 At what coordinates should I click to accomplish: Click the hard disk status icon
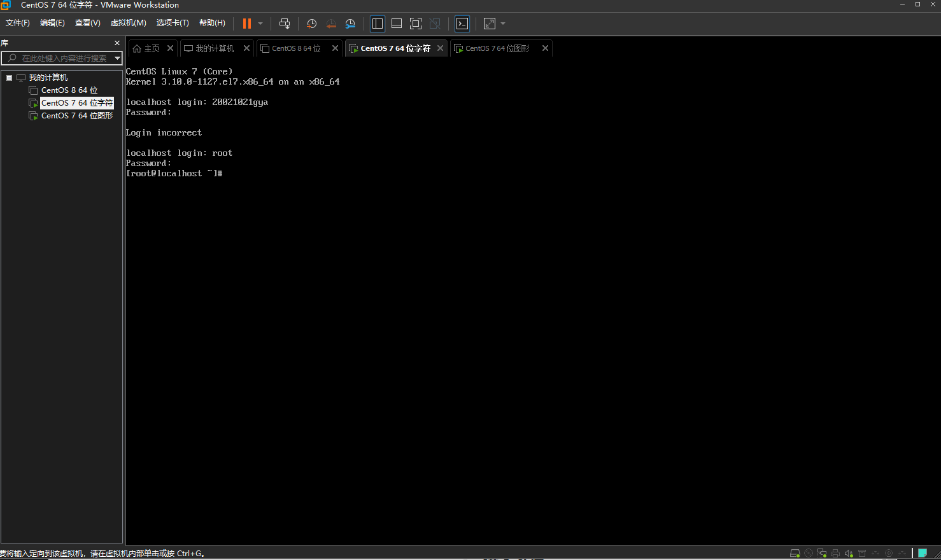tap(795, 554)
